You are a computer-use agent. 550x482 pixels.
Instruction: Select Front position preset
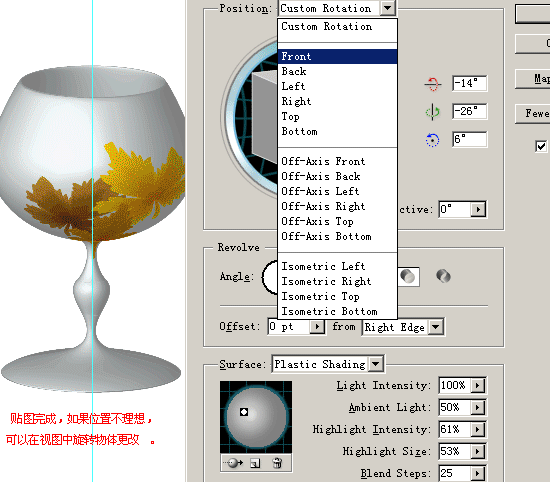pyautogui.click(x=337, y=56)
